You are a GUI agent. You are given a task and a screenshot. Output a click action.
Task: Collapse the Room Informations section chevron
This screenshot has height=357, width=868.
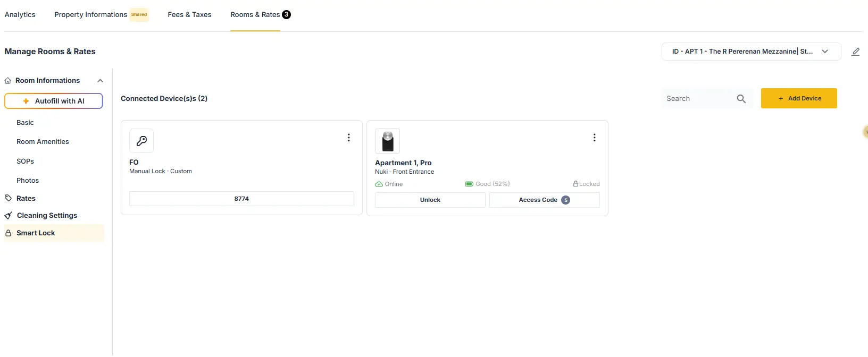point(100,81)
